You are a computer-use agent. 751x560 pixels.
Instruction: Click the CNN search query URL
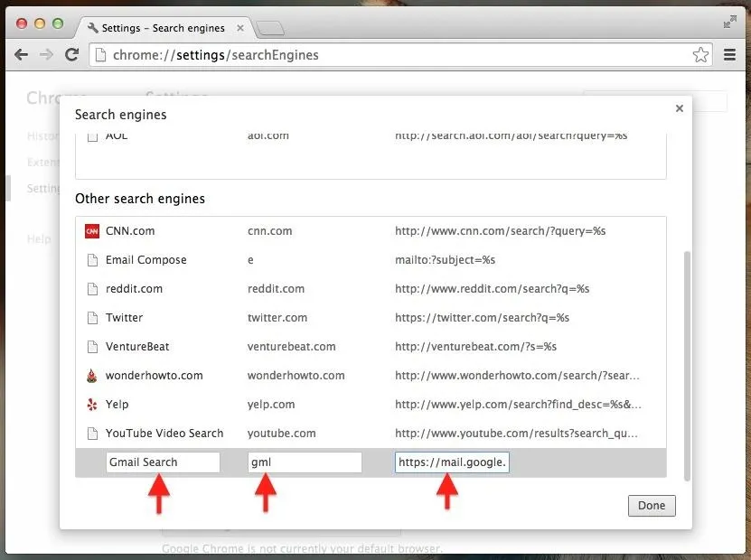tap(501, 231)
